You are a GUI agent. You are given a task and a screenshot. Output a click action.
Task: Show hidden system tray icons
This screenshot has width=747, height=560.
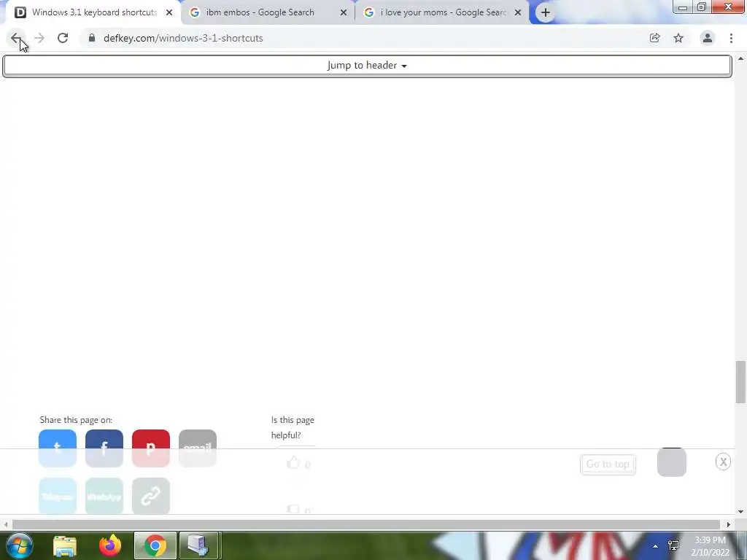(656, 546)
